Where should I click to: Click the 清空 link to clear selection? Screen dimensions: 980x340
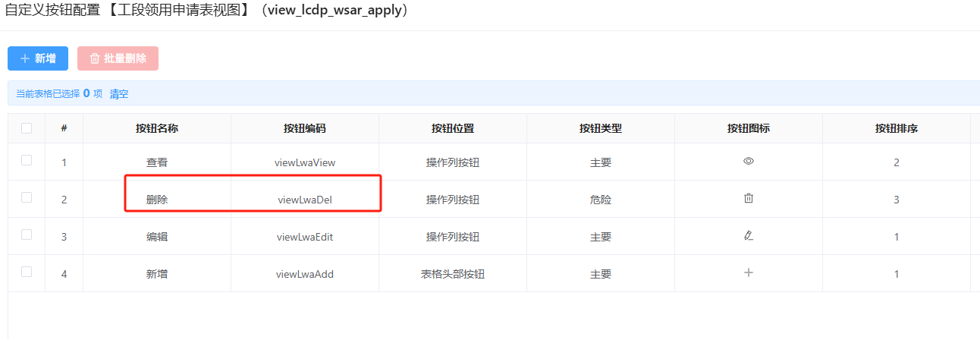[x=119, y=94]
